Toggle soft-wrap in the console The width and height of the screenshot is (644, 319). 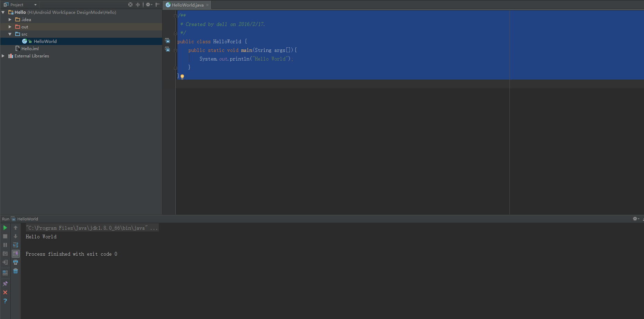click(x=16, y=245)
